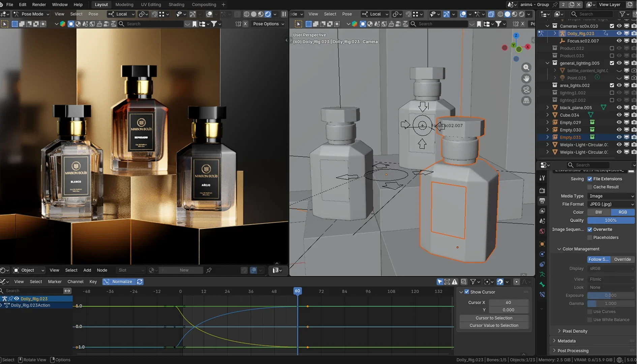Screen dimensions: 637x364
Task: Adjust the Quality 100% slider
Action: point(611,220)
